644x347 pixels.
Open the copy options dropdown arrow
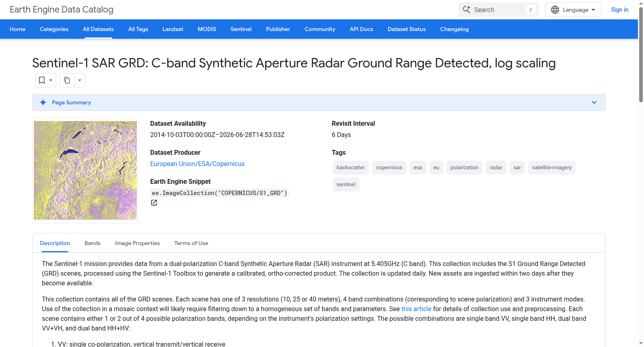coord(80,80)
